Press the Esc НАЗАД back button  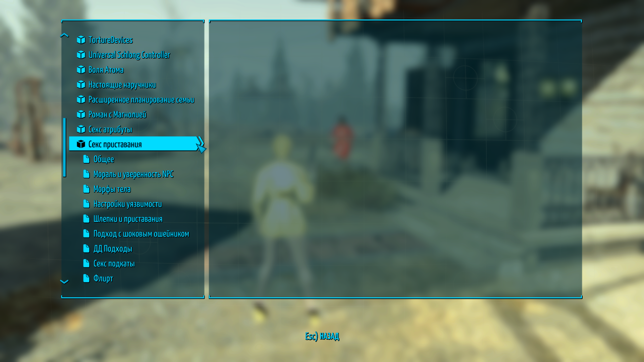[322, 337]
